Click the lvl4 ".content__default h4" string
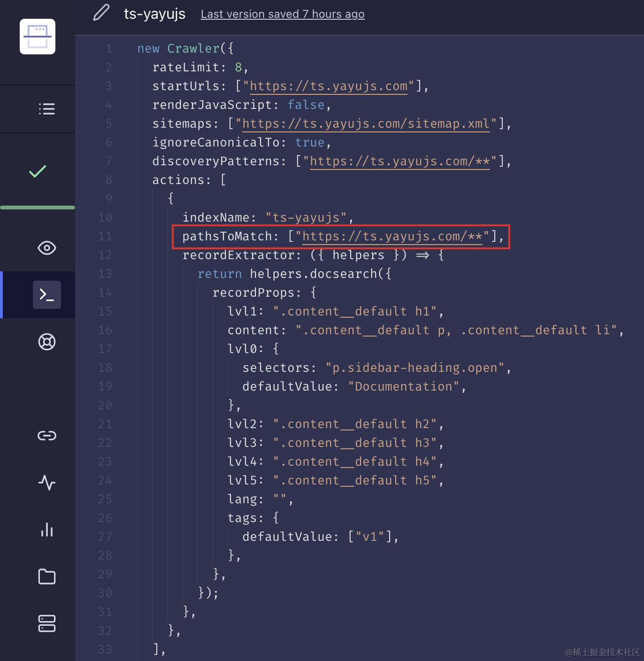Image resolution: width=644 pixels, height=661 pixels. pos(355,461)
